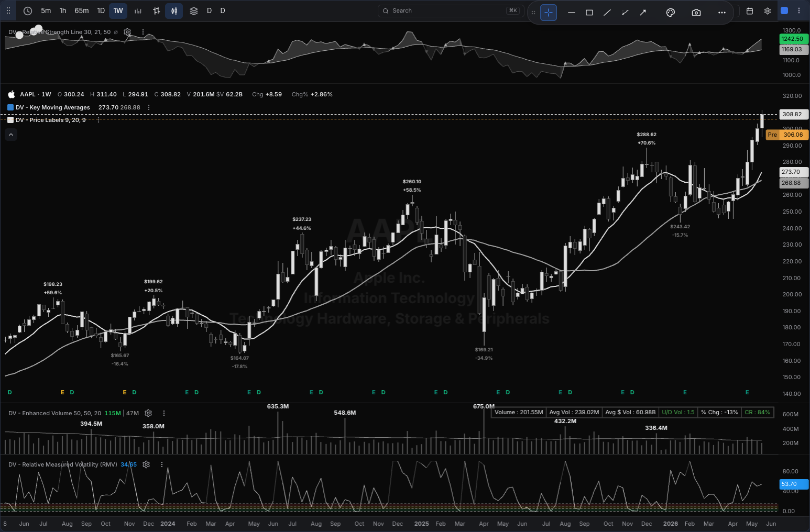The width and height of the screenshot is (810, 532).
Task: Click the green 1242.50 RS value tag
Action: (794, 39)
